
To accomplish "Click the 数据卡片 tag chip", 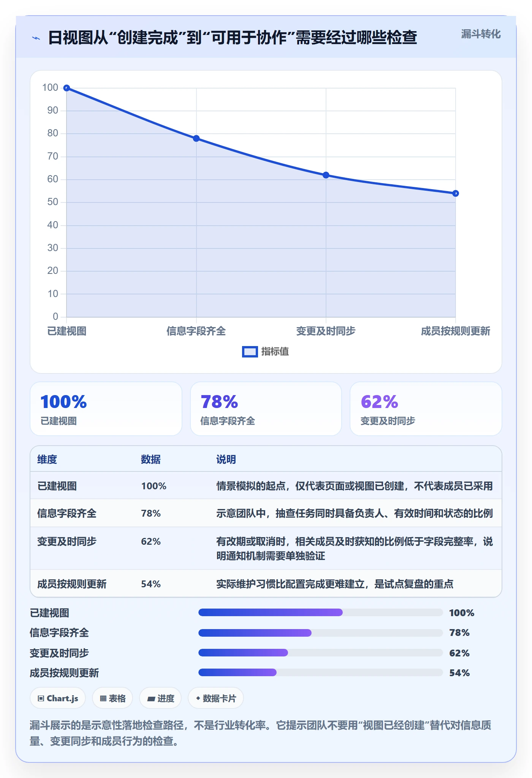I will (x=216, y=698).
